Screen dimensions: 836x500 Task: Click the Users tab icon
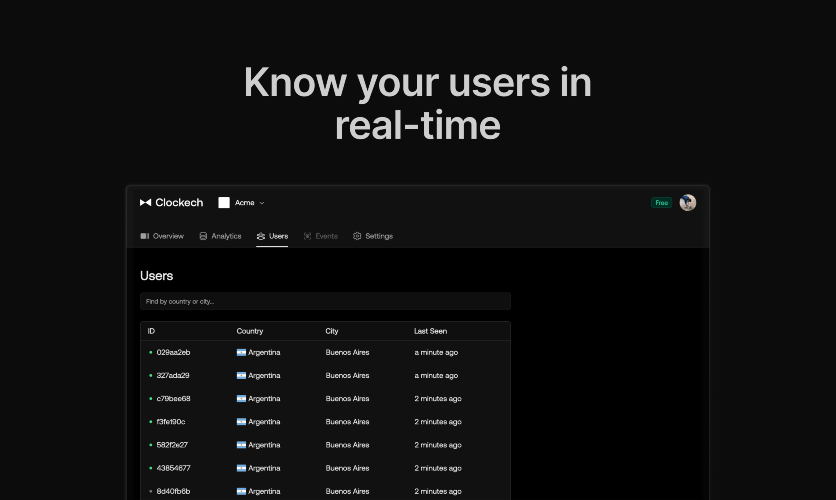261,236
